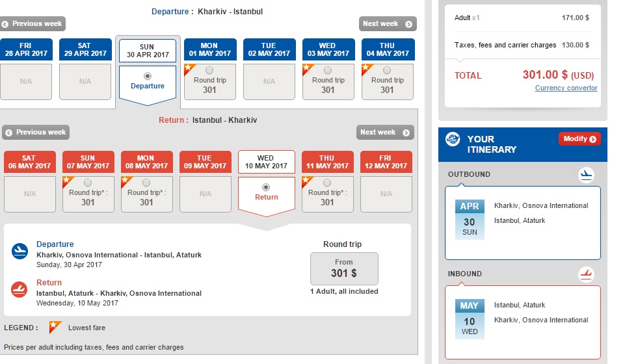Select the Mon 08 May 2017 return tab
The width and height of the screenshot is (625, 364).
click(146, 162)
